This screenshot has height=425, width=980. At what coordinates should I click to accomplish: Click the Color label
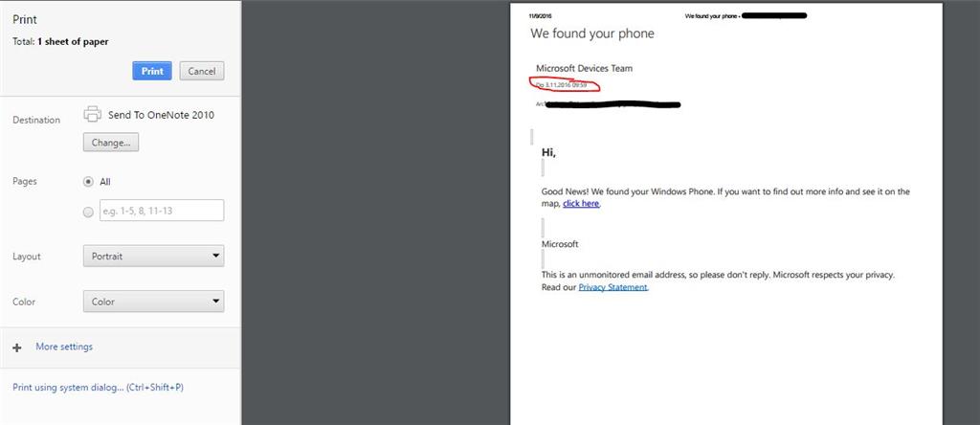coord(24,302)
